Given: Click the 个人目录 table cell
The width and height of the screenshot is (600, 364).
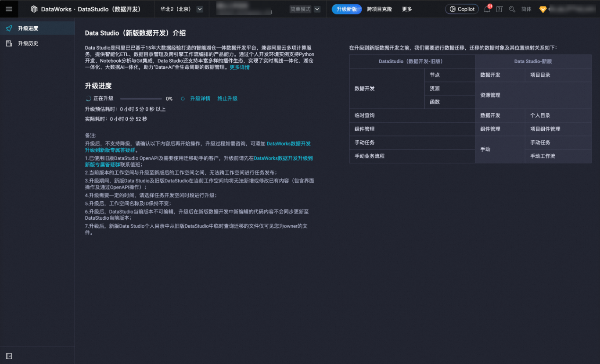Looking at the screenshot, I should 558,116.
